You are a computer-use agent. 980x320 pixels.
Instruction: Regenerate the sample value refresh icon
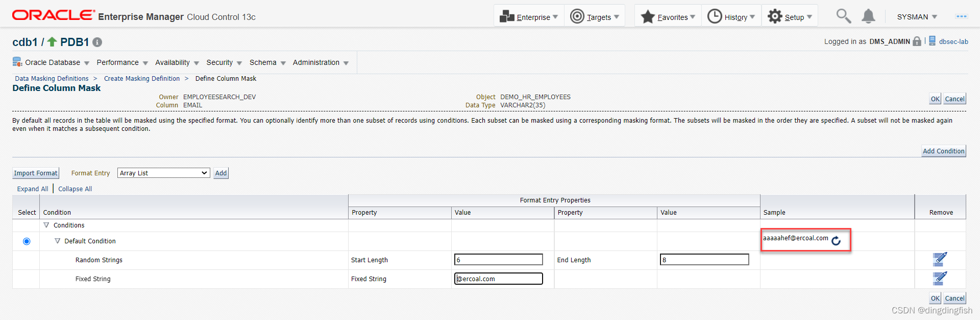click(836, 241)
